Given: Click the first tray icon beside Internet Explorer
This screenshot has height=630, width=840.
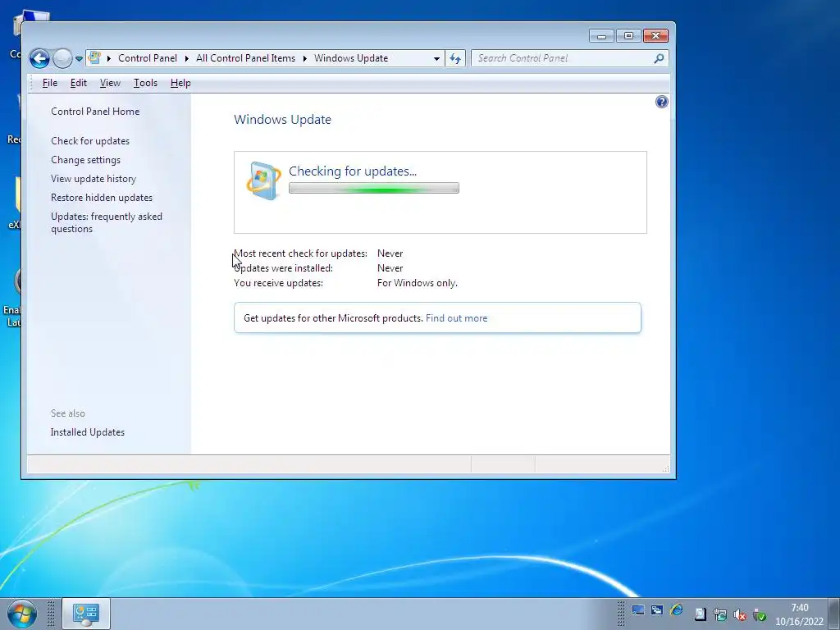Looking at the screenshot, I should tap(701, 615).
